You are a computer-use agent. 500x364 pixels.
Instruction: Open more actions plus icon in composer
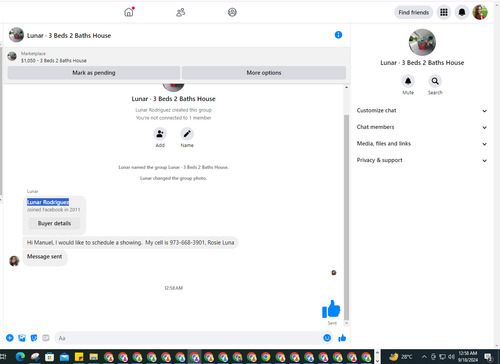point(10,338)
